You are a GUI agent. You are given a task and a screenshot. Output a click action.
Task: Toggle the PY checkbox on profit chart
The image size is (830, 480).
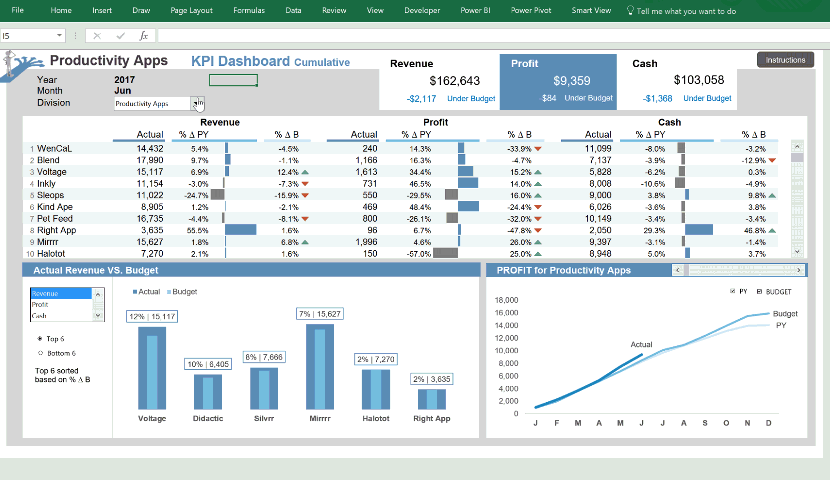coord(733,291)
